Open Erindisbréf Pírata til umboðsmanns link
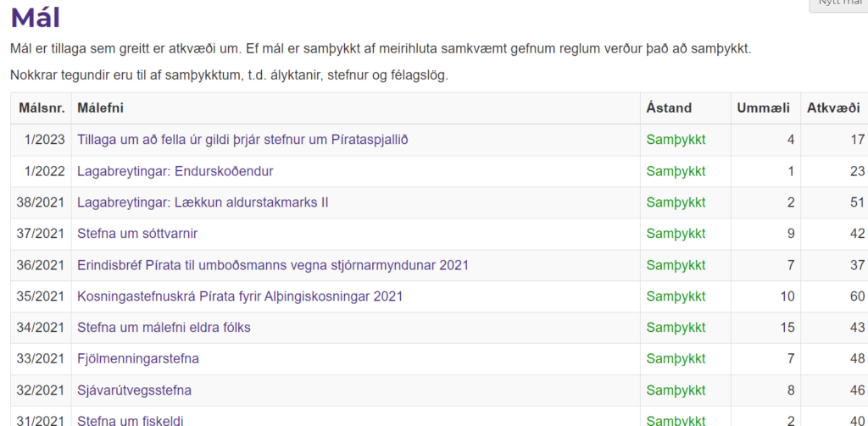 (272, 265)
